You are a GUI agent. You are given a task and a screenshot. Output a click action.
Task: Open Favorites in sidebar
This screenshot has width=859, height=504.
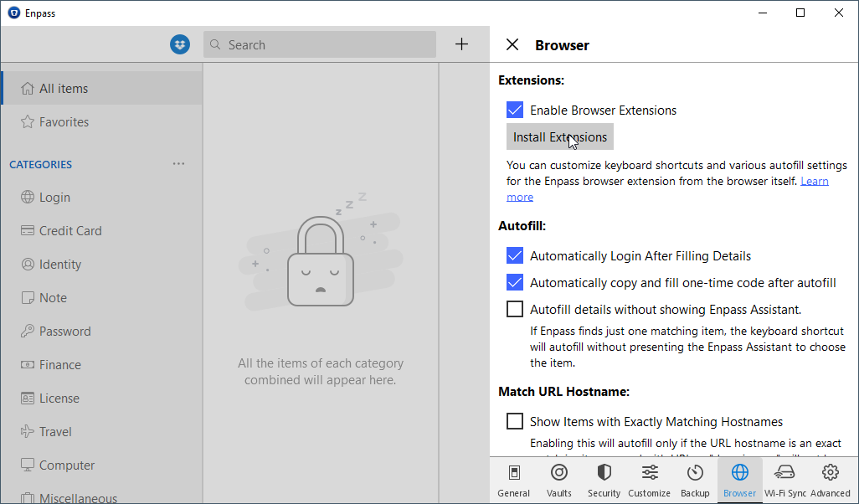(102, 121)
